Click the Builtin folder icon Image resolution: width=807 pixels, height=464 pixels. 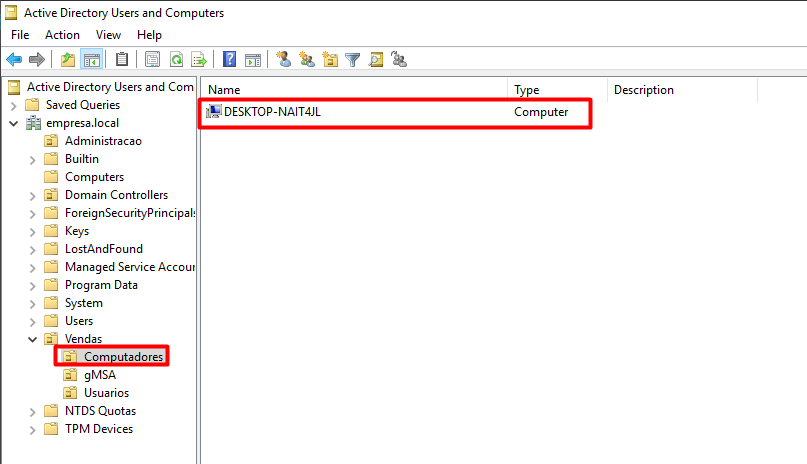click(51, 159)
